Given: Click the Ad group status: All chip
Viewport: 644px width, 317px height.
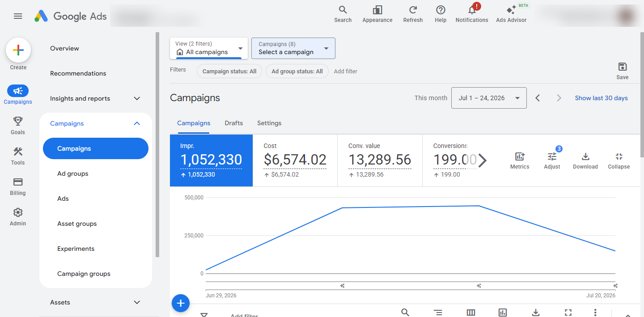Looking at the screenshot, I should click(x=297, y=71).
